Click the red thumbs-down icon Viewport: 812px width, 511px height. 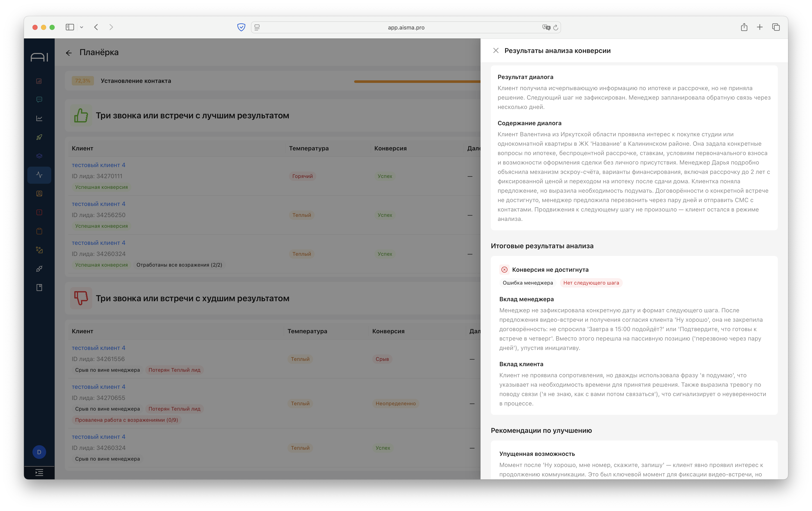[81, 298]
